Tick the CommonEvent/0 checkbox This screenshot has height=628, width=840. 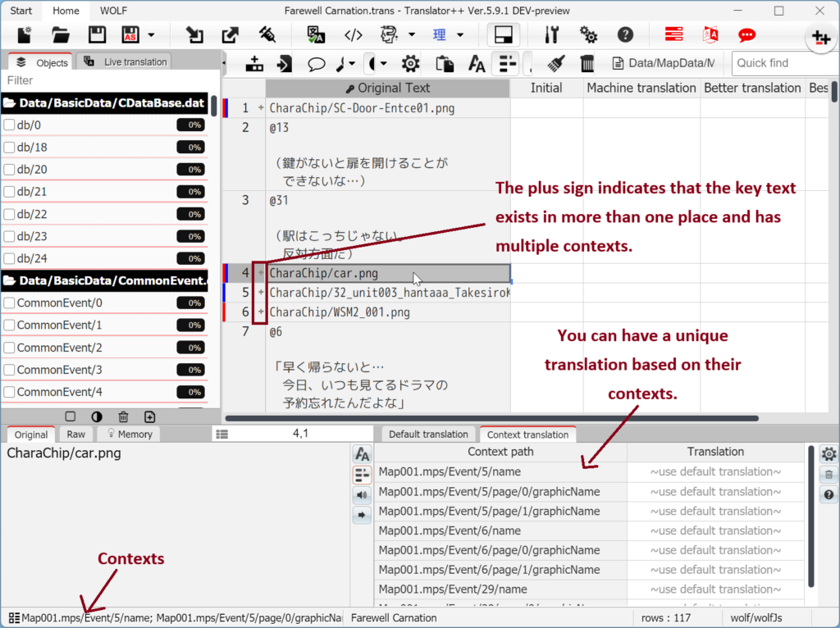coord(9,303)
